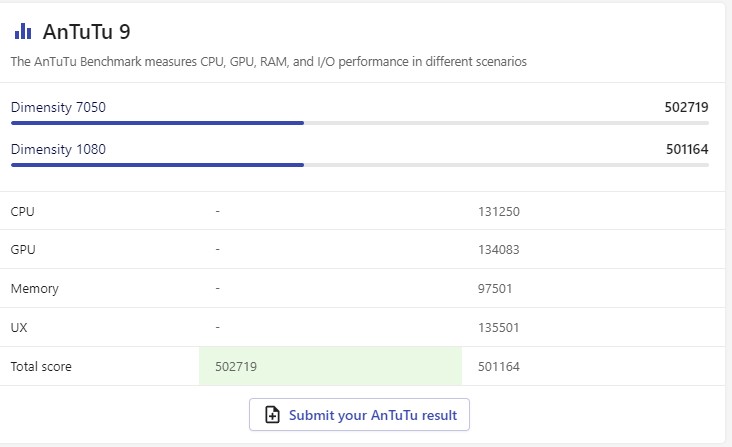Viewport: 732px width, 447px height.
Task: Click the Total score row label
Action: pyautogui.click(x=41, y=367)
